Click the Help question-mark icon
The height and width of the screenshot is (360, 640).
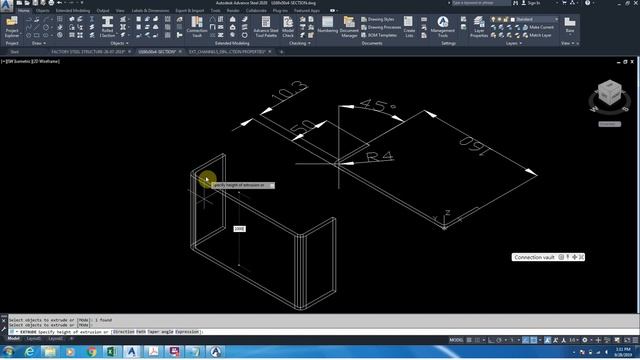tap(588, 3)
